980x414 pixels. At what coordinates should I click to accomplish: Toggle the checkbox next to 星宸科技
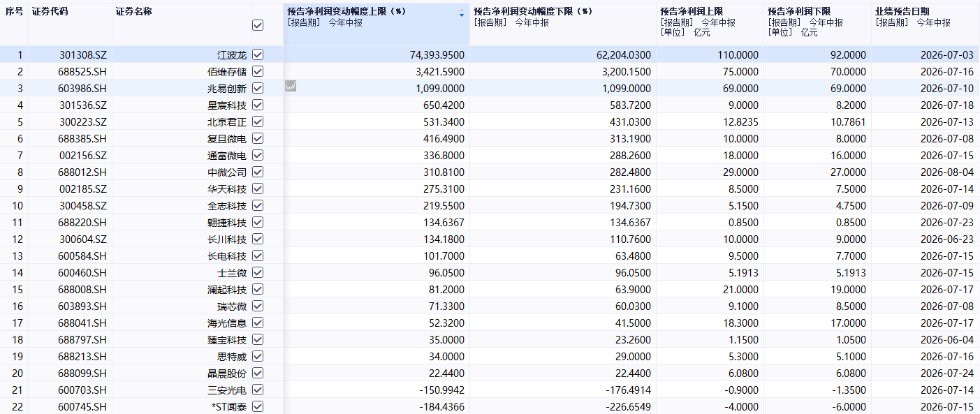258,105
